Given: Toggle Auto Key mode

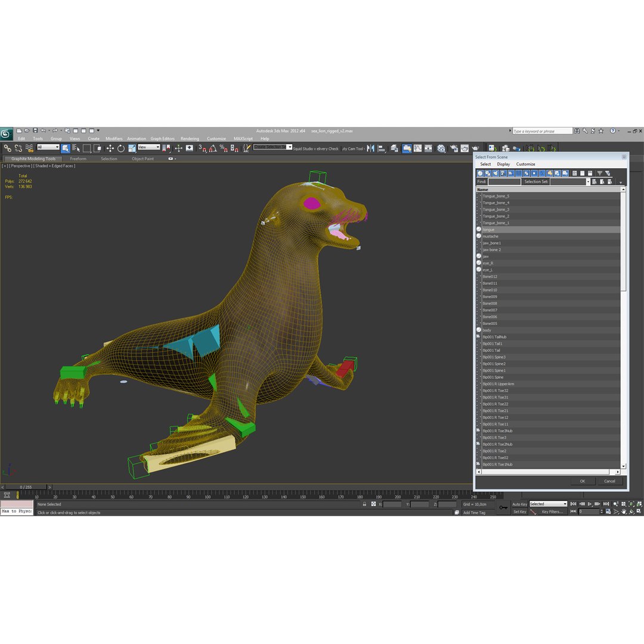Looking at the screenshot, I should [519, 504].
